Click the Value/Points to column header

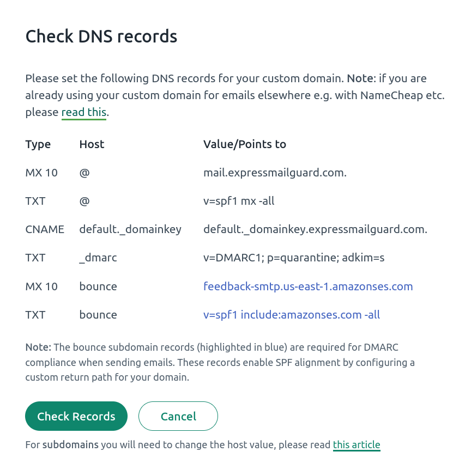click(245, 144)
